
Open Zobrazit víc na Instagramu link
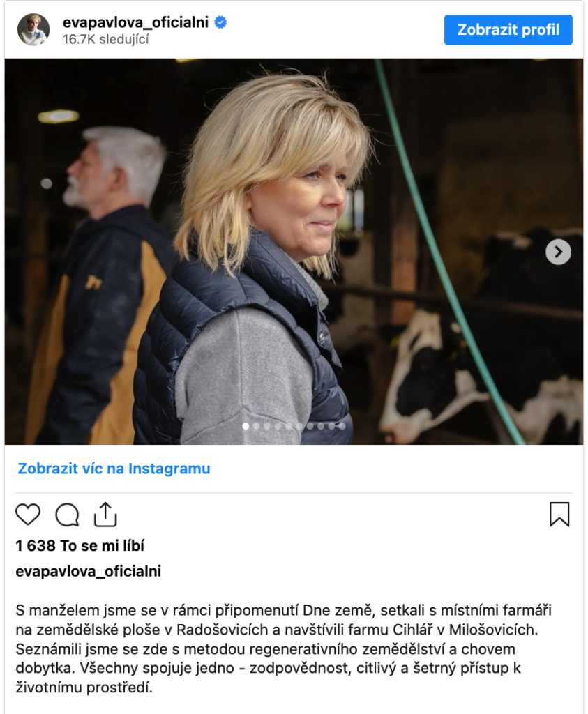(x=114, y=469)
